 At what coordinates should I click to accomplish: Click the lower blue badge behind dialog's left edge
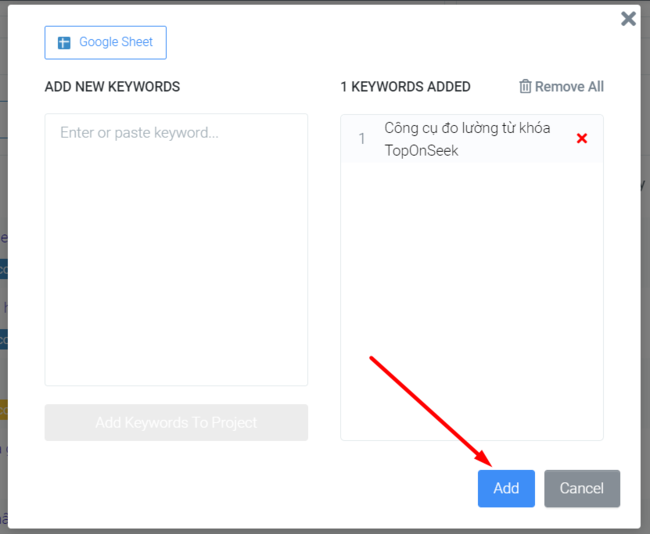pos(3,339)
